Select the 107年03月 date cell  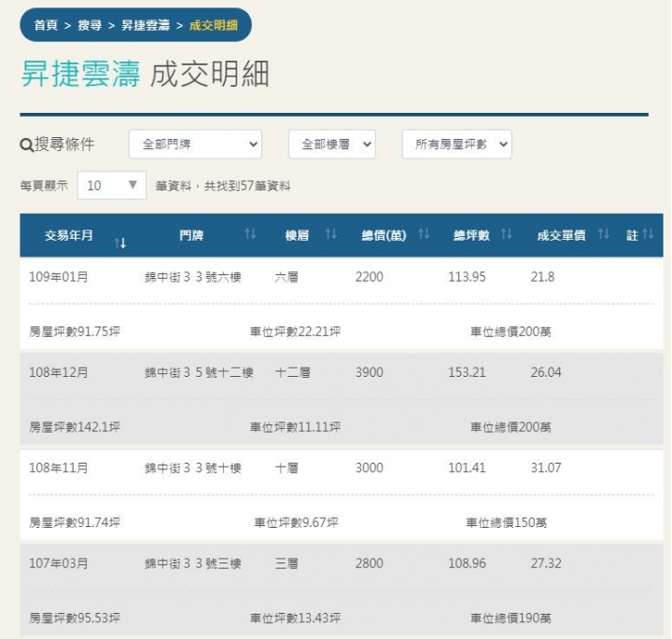59,563
